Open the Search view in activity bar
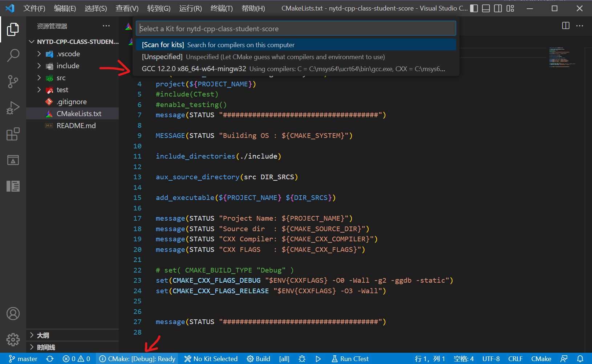 click(13, 56)
